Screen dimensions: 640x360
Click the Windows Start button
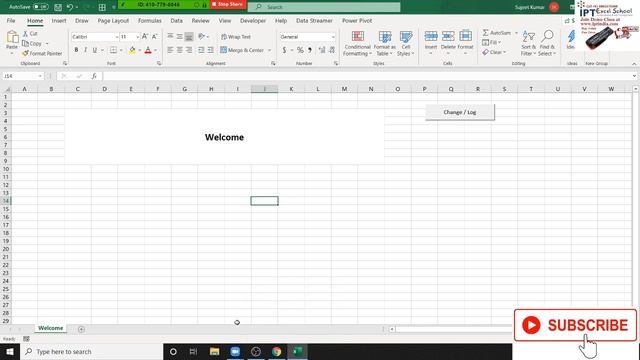coord(10,351)
